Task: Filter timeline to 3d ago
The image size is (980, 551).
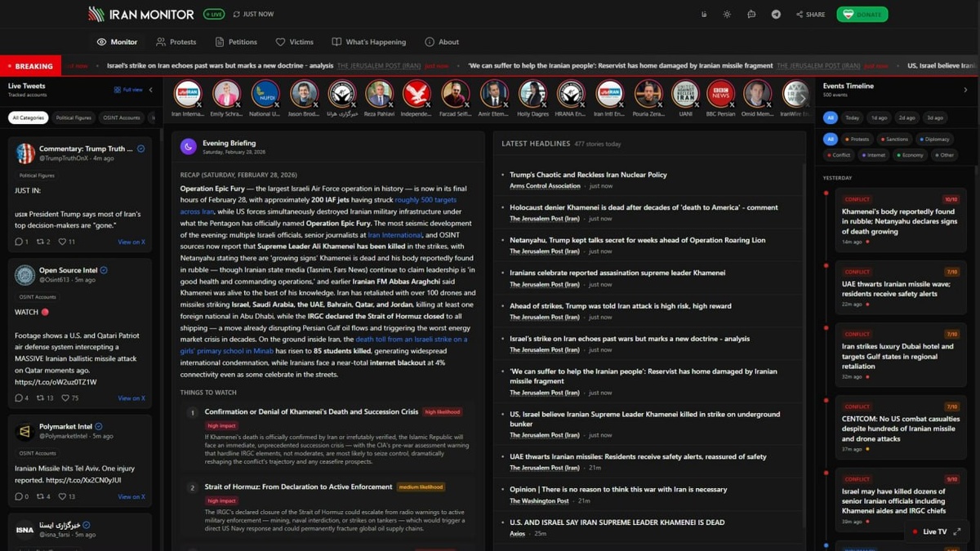Action: point(934,118)
